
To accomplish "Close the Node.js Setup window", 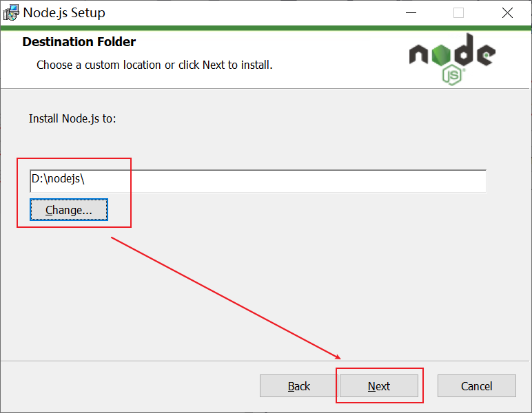I will [x=507, y=13].
